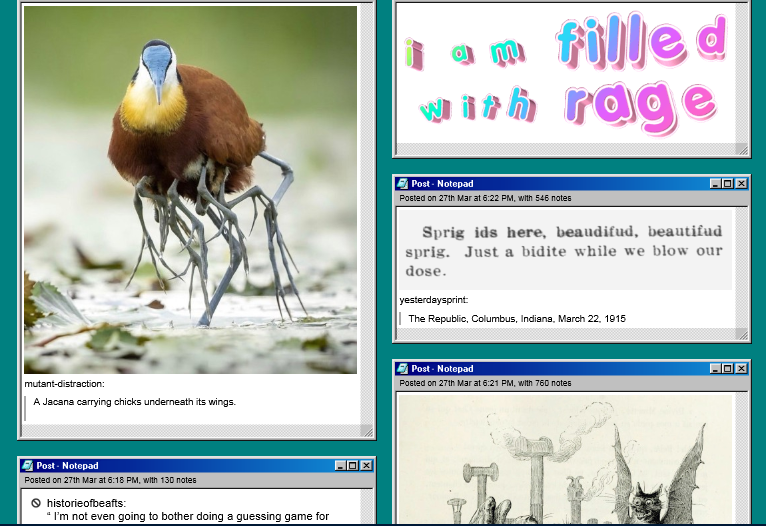Minimize the post with 546 notes
Viewport: 766px width, 526px height.
click(715, 184)
